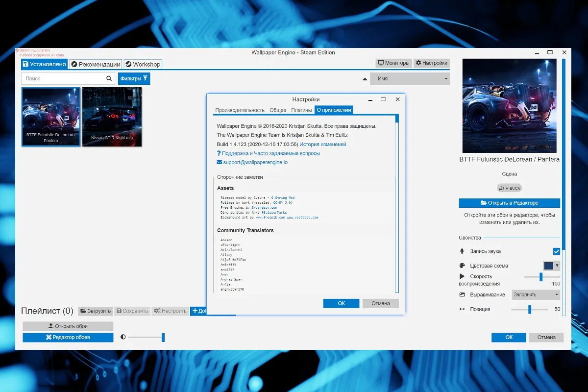Open the История изменений link

(x=323, y=145)
